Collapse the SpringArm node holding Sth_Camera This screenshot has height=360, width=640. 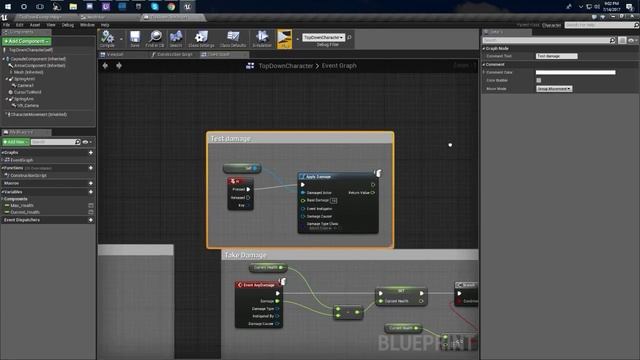pyautogui.click(x=7, y=99)
